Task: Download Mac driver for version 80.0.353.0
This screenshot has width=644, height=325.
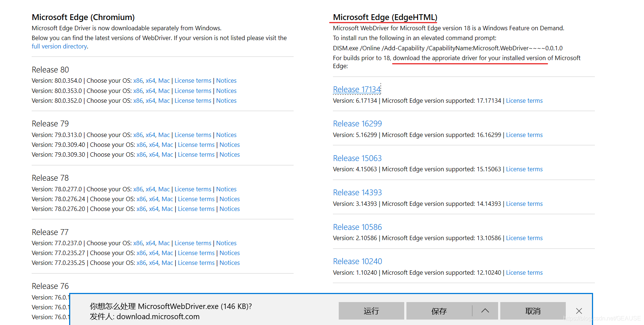Action: click(x=164, y=91)
